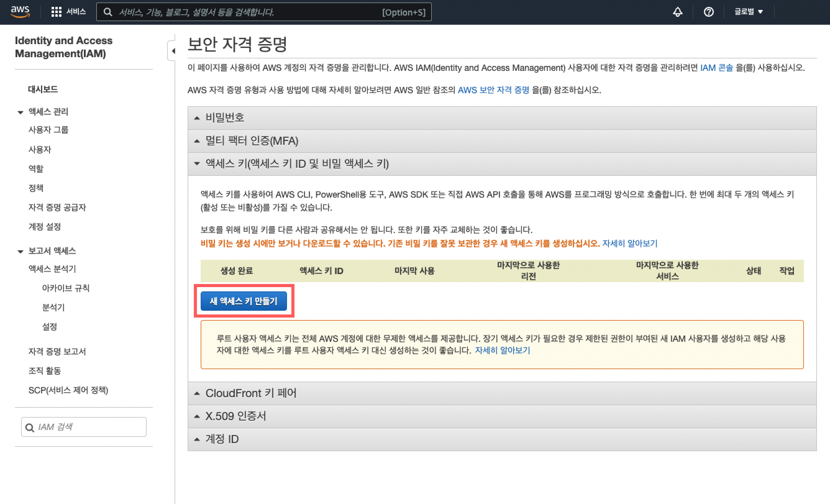Image resolution: width=830 pixels, height=504 pixels.
Task: Click the top search bar magnifier icon
Action: [108, 12]
